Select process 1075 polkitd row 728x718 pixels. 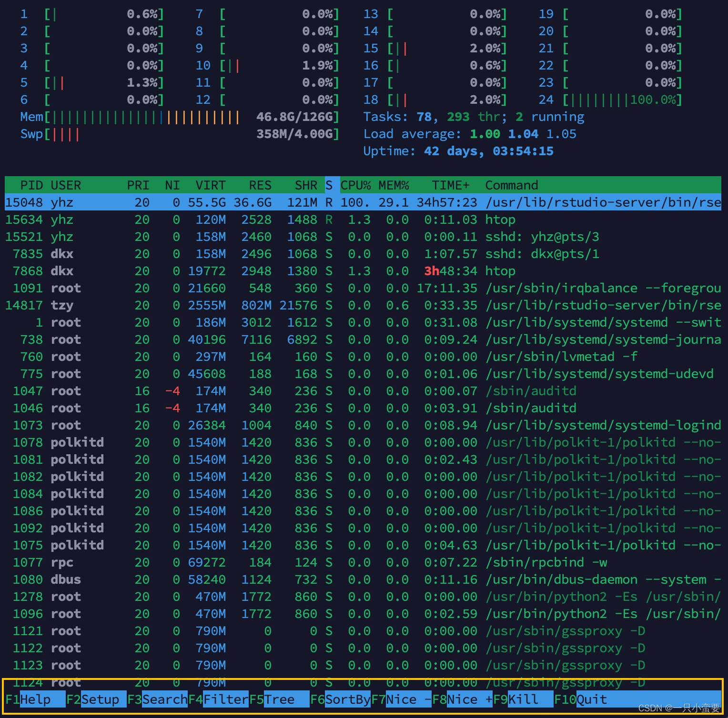click(363, 545)
